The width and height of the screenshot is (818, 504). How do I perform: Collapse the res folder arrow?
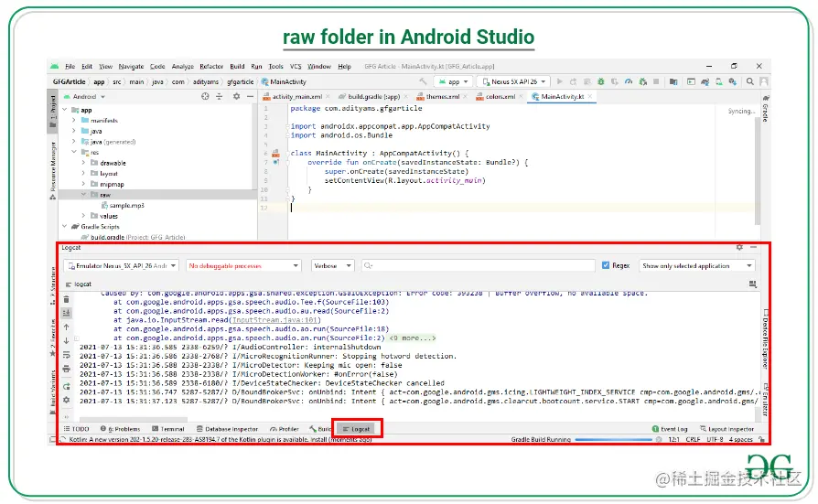coord(74,152)
